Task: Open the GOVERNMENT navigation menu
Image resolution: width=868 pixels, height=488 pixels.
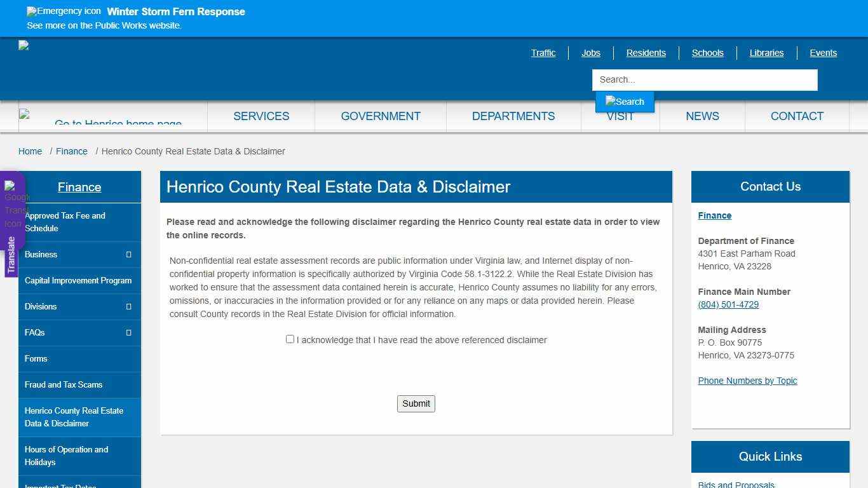Action: [380, 116]
